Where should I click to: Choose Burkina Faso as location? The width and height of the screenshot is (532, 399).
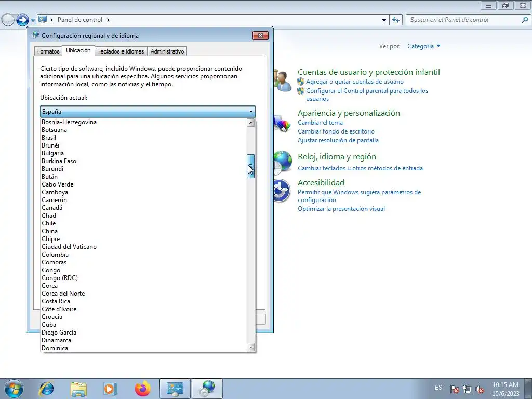pos(143,161)
